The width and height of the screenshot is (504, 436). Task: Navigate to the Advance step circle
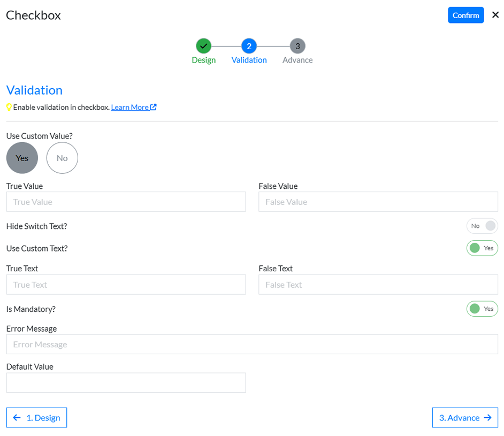297,46
